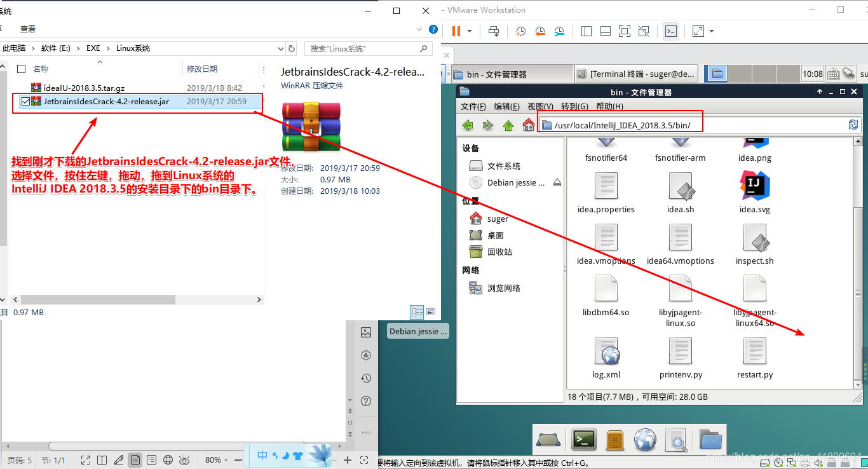
Task: Open 帮助(H) menu in file manager
Action: pos(609,106)
